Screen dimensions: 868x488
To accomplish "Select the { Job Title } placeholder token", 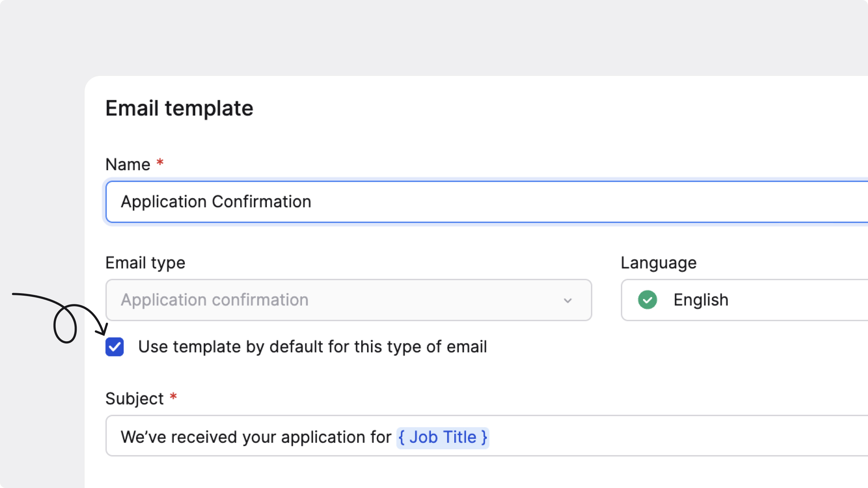I will tap(443, 437).
